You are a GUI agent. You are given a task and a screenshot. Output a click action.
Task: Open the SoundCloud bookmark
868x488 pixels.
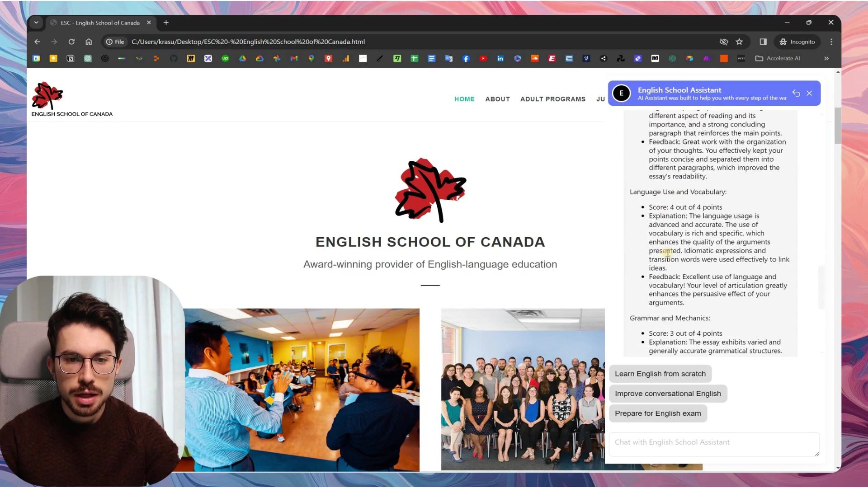[x=535, y=58]
